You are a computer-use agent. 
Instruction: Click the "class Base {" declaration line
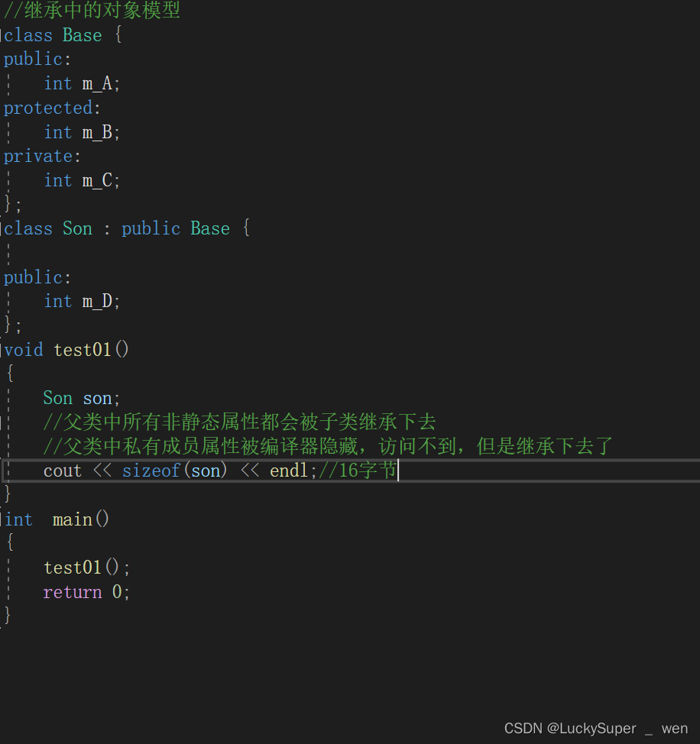tap(63, 35)
